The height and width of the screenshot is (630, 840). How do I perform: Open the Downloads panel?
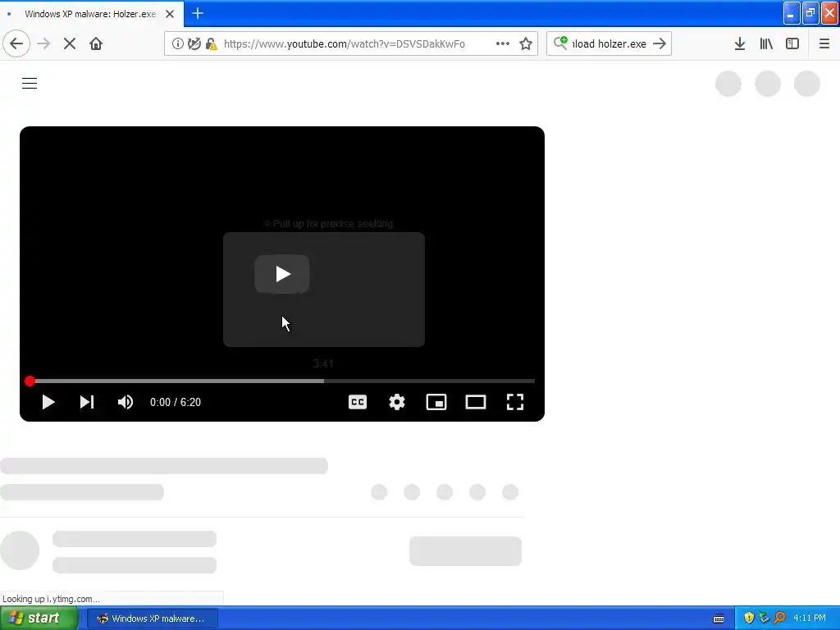click(740, 43)
